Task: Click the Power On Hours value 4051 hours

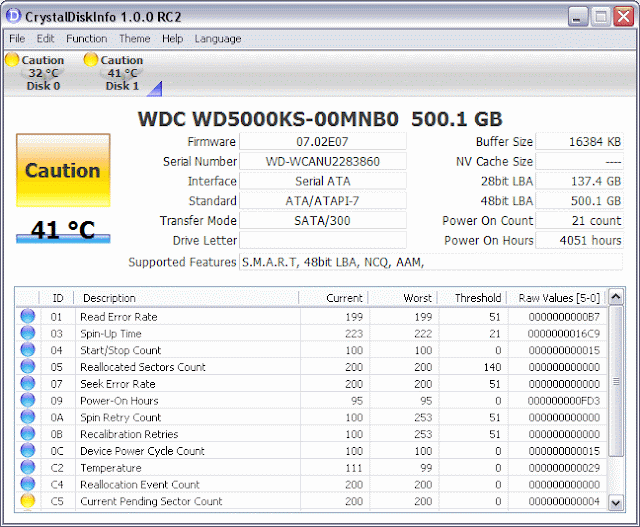Action: (579, 240)
